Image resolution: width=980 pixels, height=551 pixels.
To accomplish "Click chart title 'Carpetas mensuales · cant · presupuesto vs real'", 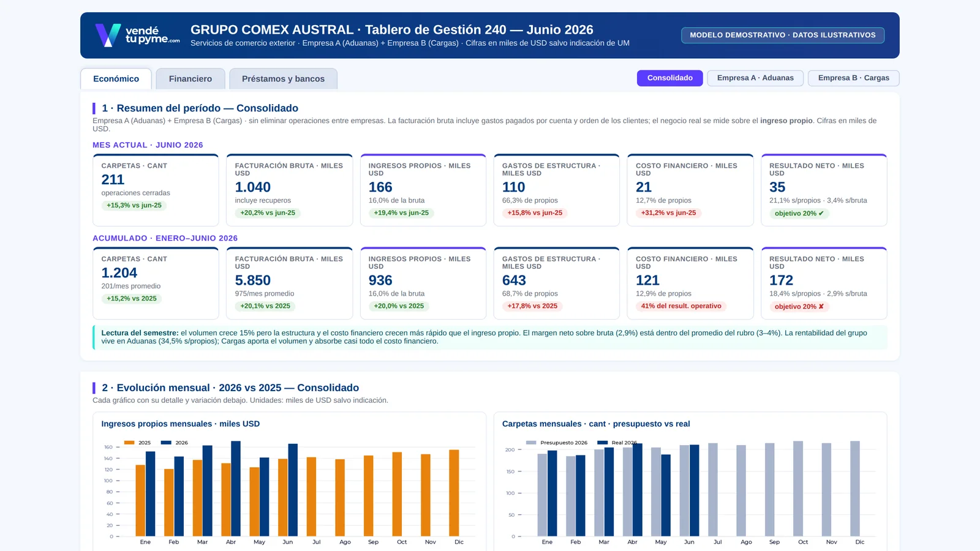I will click(x=596, y=424).
